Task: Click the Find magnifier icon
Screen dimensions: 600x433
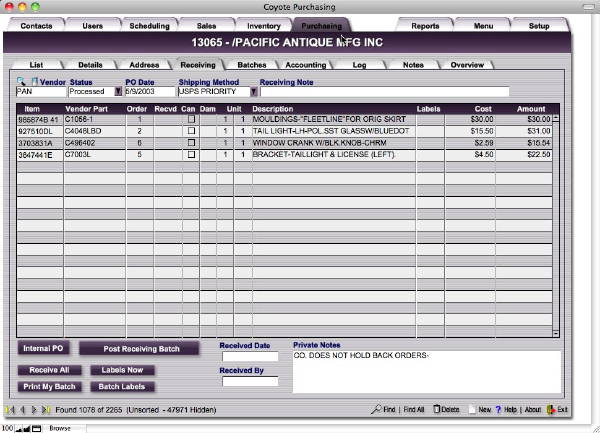Action: click(x=376, y=410)
